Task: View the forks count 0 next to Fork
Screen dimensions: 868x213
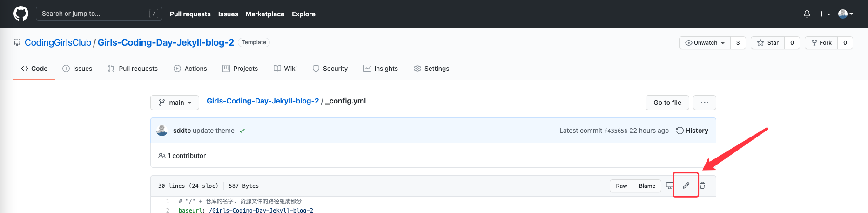Action: (845, 43)
